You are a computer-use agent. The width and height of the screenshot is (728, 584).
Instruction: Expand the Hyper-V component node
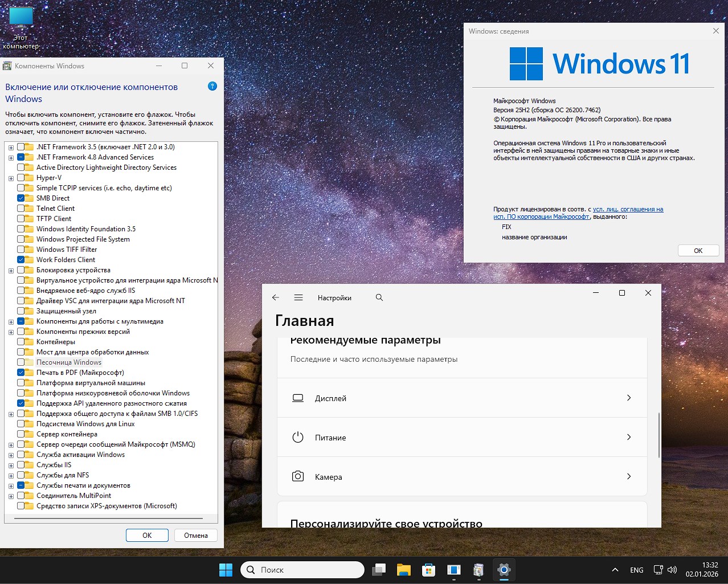(11, 178)
